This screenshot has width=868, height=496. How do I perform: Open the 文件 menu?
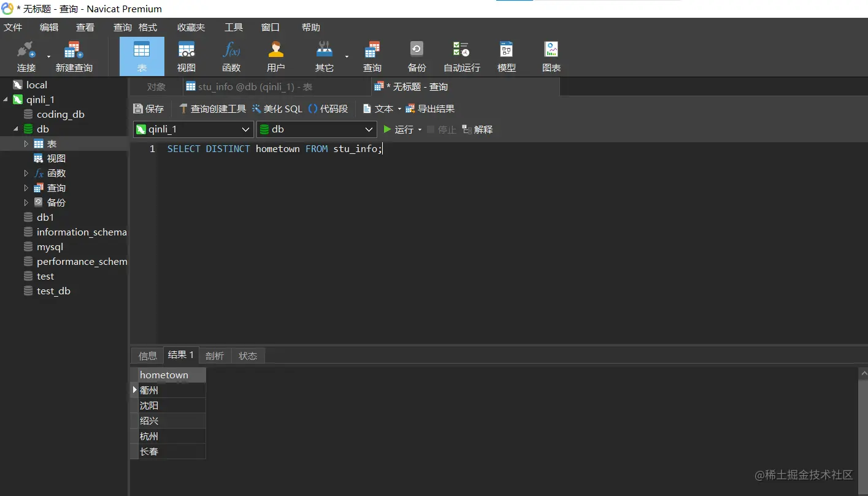(13, 27)
